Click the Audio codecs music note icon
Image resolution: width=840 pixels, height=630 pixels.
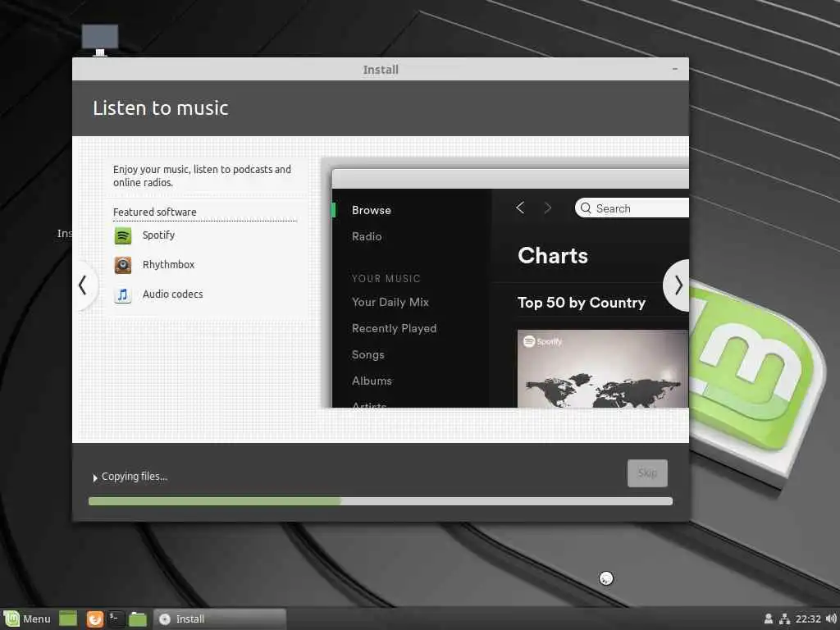pos(123,294)
